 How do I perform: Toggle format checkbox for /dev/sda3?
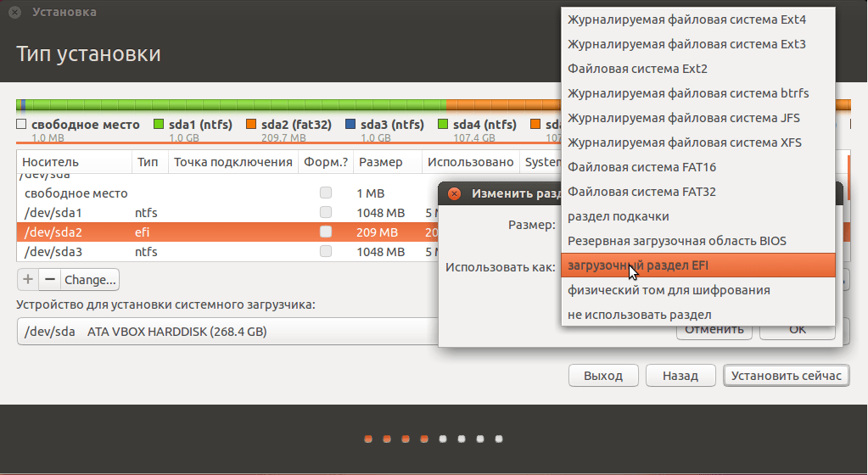326,252
